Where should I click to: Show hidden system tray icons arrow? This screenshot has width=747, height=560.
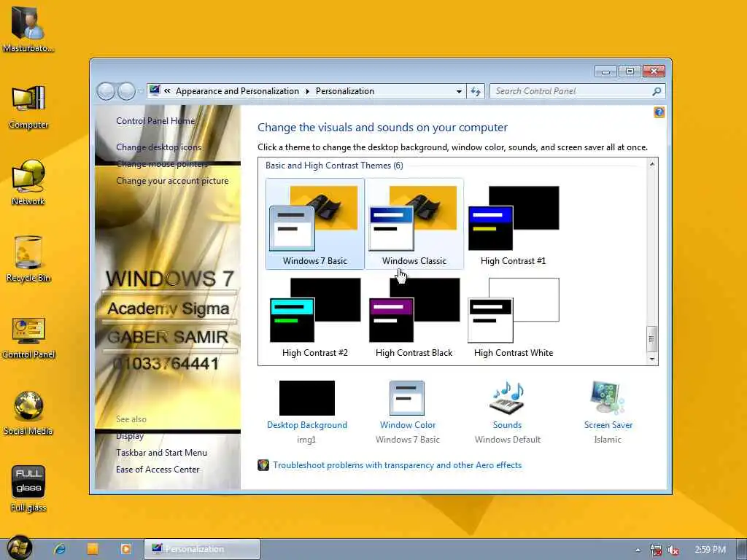pos(638,550)
